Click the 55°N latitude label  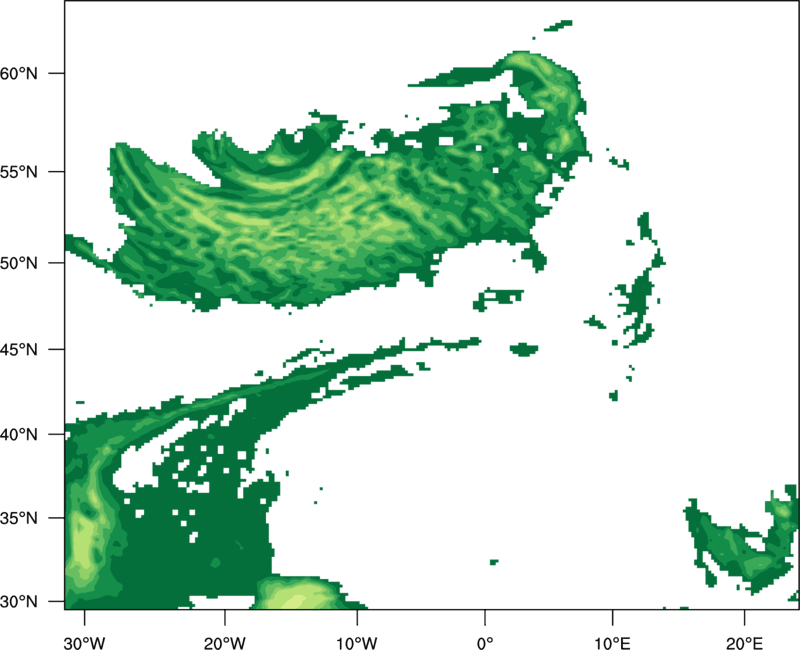point(19,172)
